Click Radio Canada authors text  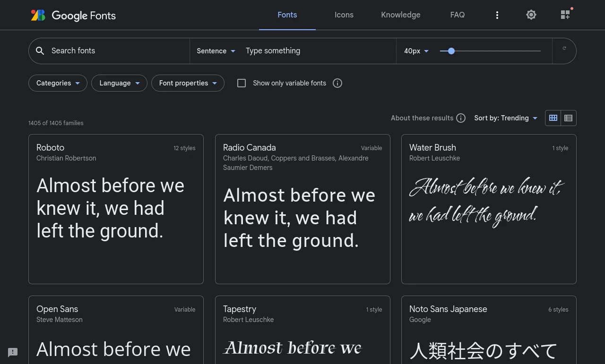(x=295, y=163)
